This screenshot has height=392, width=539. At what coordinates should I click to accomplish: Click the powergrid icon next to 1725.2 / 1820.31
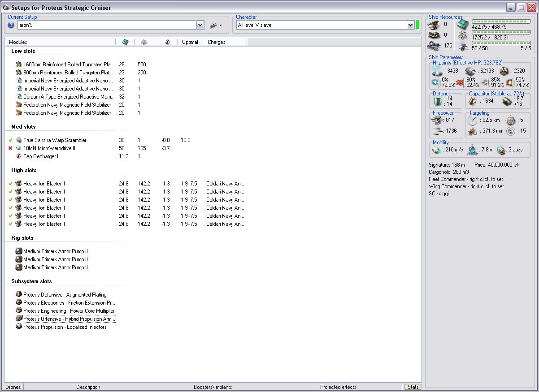coord(463,35)
